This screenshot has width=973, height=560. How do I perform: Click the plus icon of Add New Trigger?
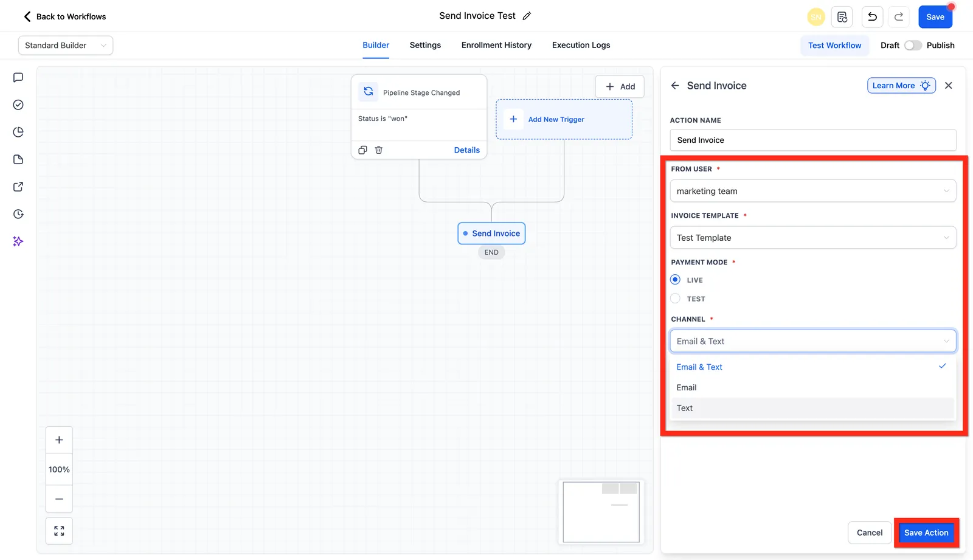click(513, 119)
